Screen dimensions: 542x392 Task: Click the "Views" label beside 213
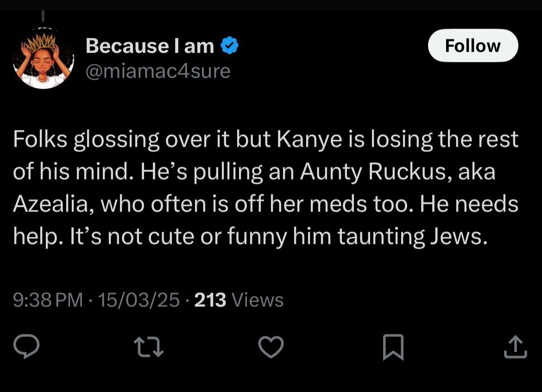257,300
